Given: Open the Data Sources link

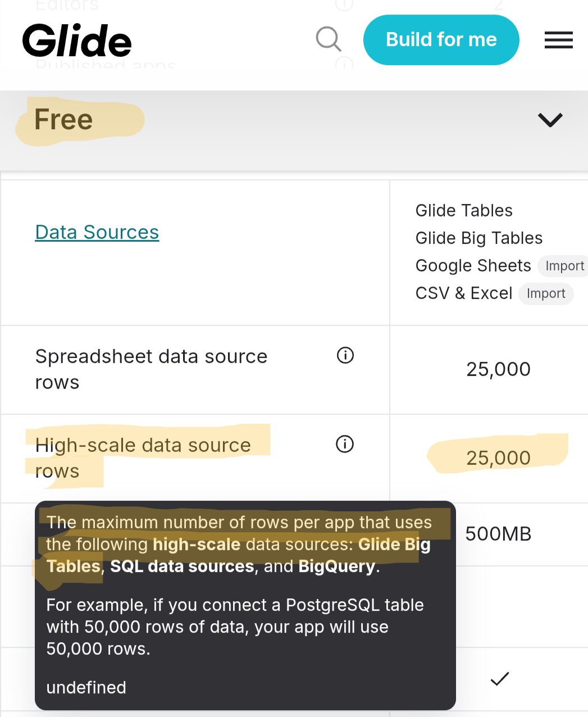Looking at the screenshot, I should (x=97, y=232).
